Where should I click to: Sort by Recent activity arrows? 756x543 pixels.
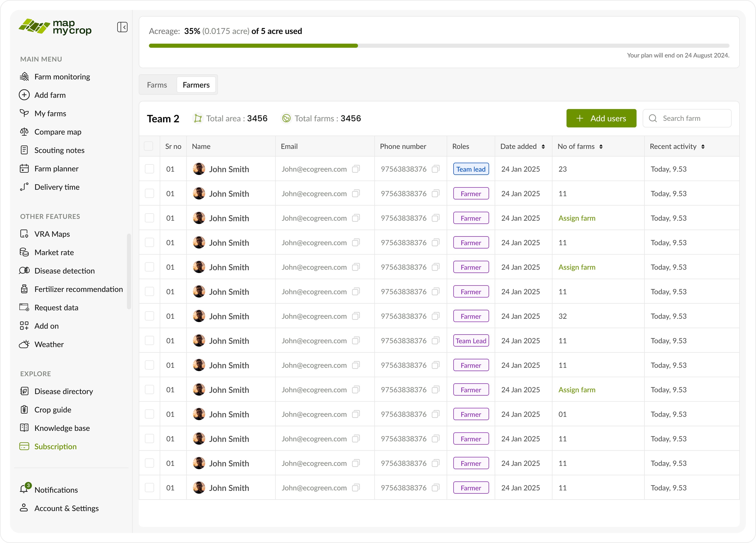pyautogui.click(x=703, y=147)
